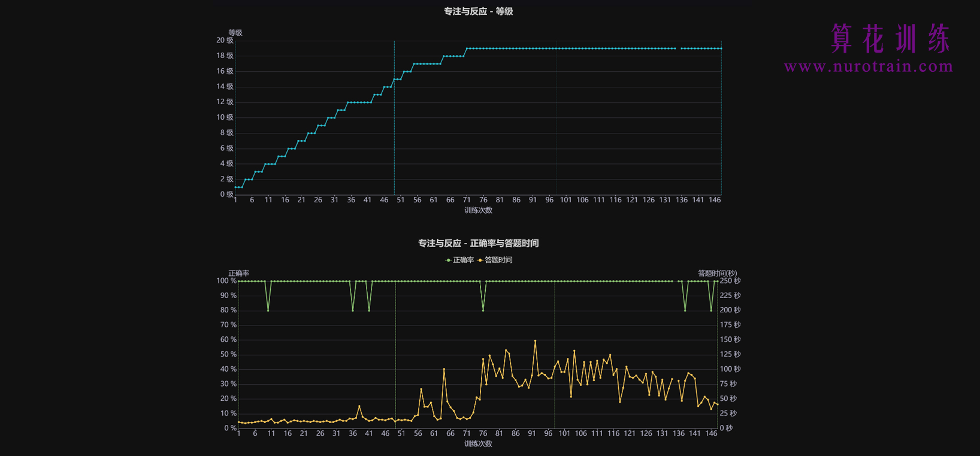This screenshot has width=980, height=456.
Task: Click the 答题时间(秒) right axis title
Action: [x=717, y=273]
